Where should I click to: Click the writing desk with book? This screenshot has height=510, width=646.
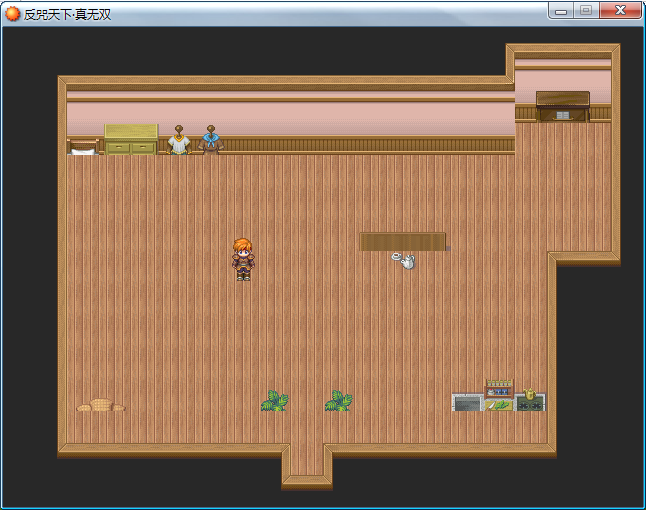click(563, 107)
